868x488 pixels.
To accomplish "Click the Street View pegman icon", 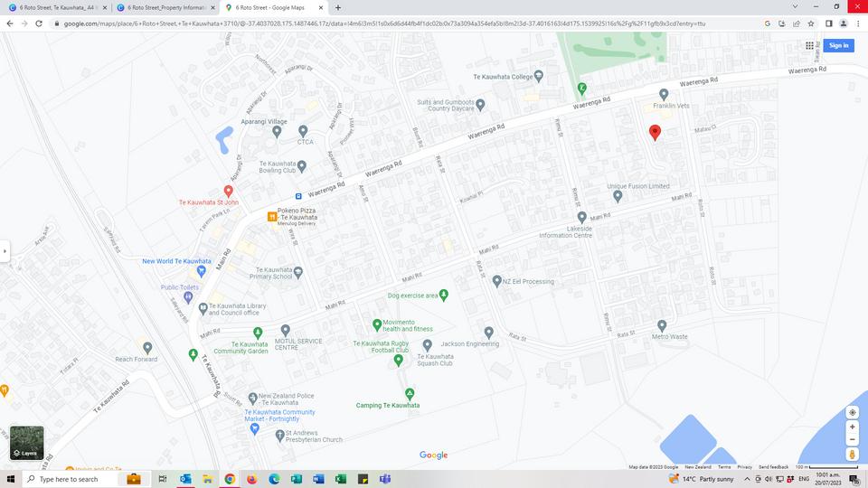I will pyautogui.click(x=853, y=455).
